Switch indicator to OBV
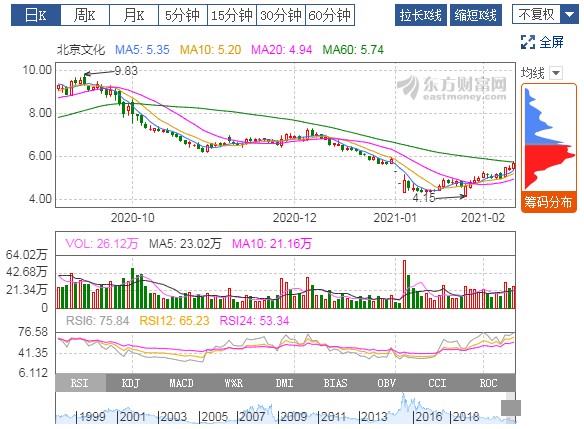 (x=386, y=383)
